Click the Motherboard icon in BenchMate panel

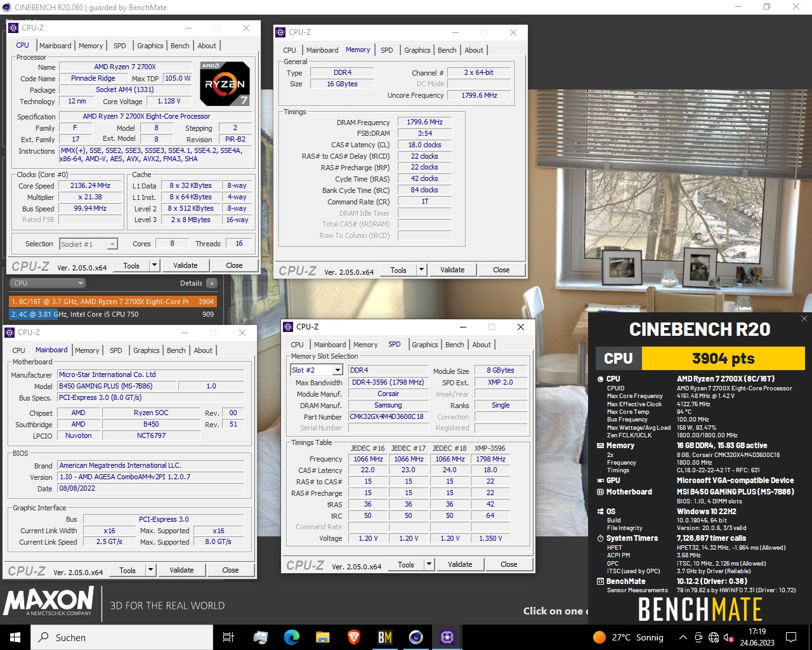click(600, 492)
